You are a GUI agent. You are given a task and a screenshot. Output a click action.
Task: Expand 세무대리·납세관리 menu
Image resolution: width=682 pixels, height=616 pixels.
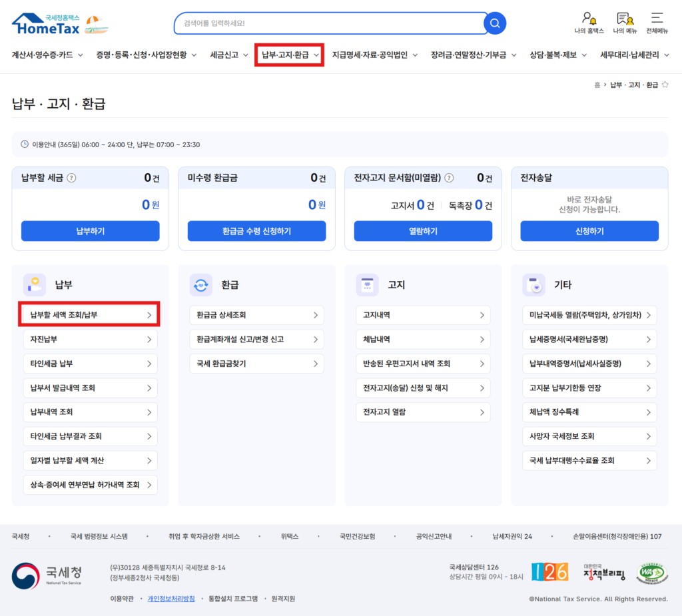634,55
